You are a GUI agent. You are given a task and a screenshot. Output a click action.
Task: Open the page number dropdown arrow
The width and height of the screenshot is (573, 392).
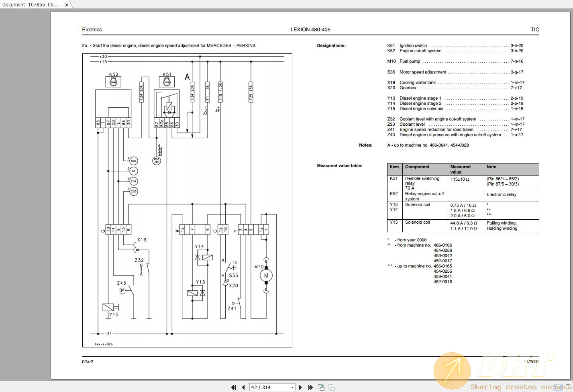[x=292, y=387]
